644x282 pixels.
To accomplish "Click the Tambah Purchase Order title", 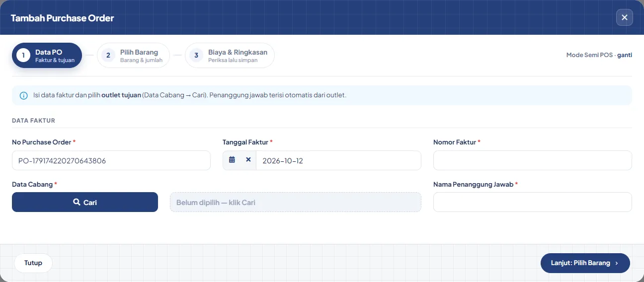I will (63, 18).
